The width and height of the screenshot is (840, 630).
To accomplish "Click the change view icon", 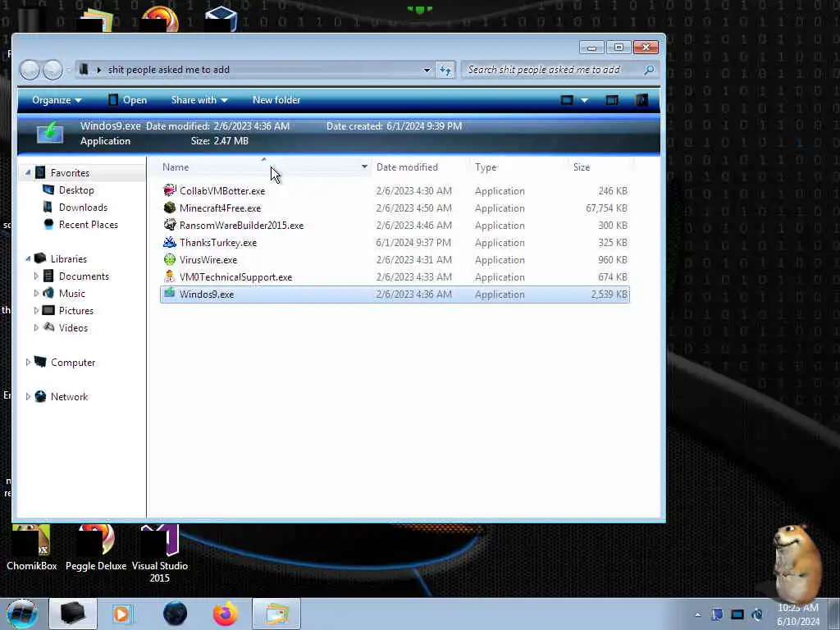I will coord(567,100).
